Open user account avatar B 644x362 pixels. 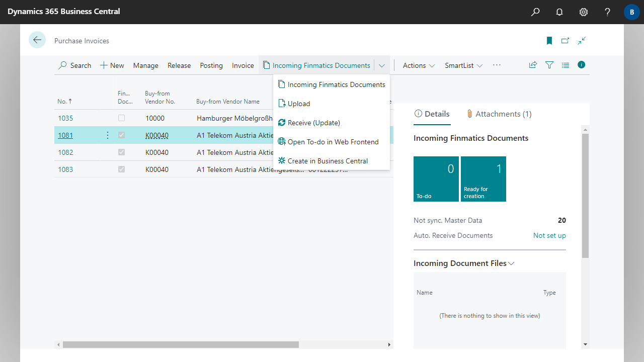point(631,12)
